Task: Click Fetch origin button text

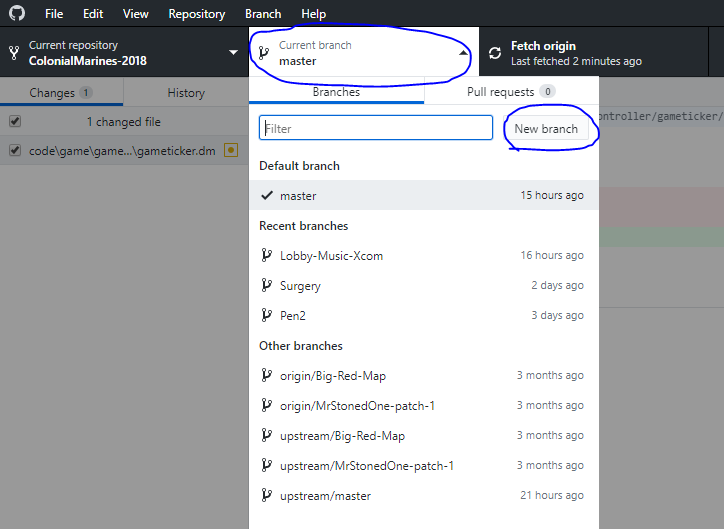Action: (x=543, y=46)
